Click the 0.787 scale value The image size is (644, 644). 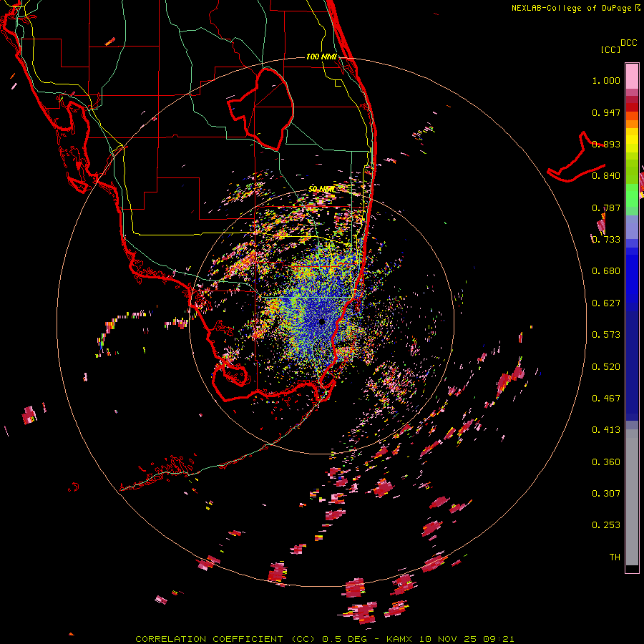[x=606, y=208]
